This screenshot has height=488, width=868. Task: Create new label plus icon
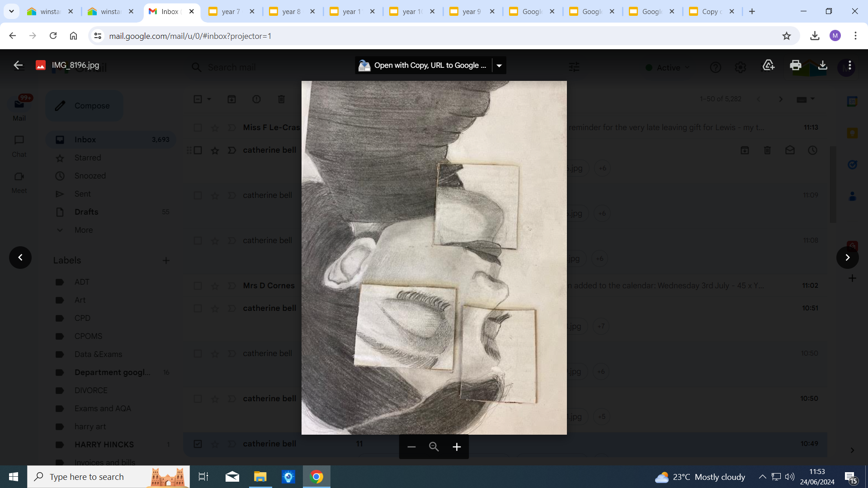pos(166,261)
